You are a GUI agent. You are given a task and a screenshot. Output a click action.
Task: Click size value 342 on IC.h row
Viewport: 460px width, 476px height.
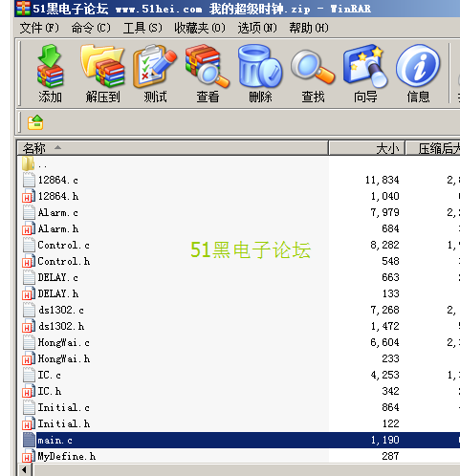coord(390,391)
